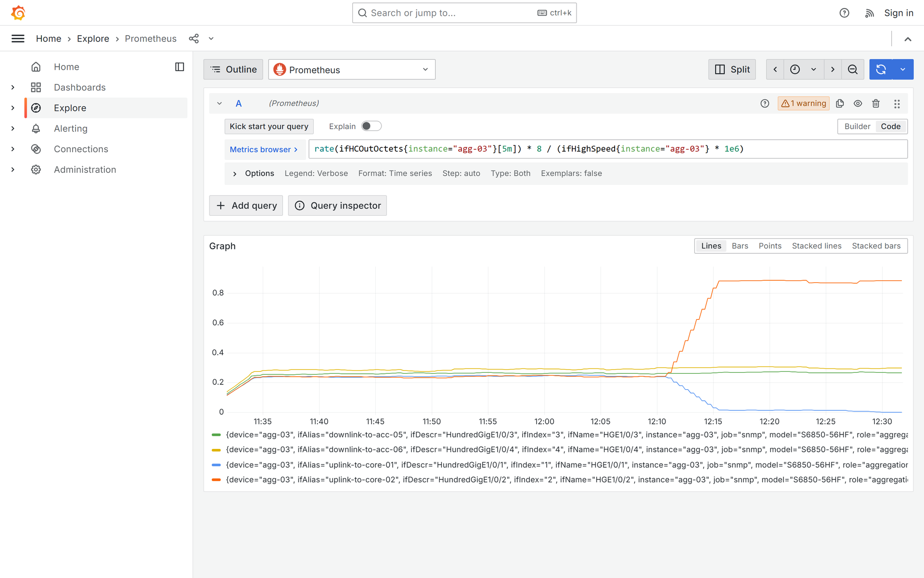
Task: Go to Connections in the sidebar
Action: (x=81, y=149)
